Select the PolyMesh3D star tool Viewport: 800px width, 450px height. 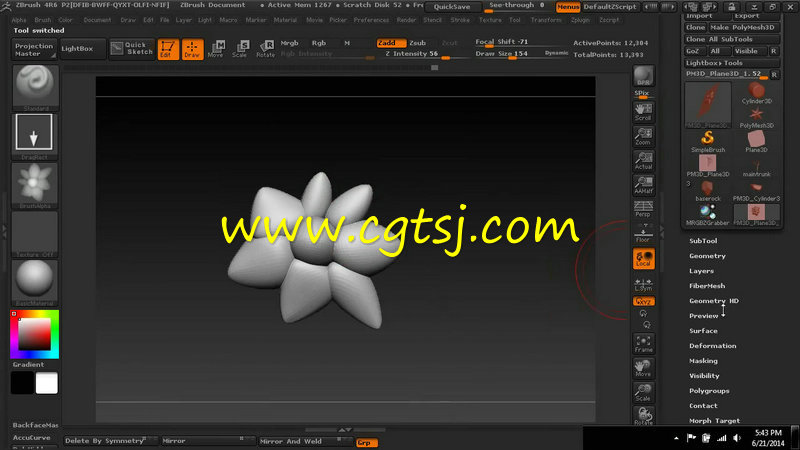coord(756,117)
